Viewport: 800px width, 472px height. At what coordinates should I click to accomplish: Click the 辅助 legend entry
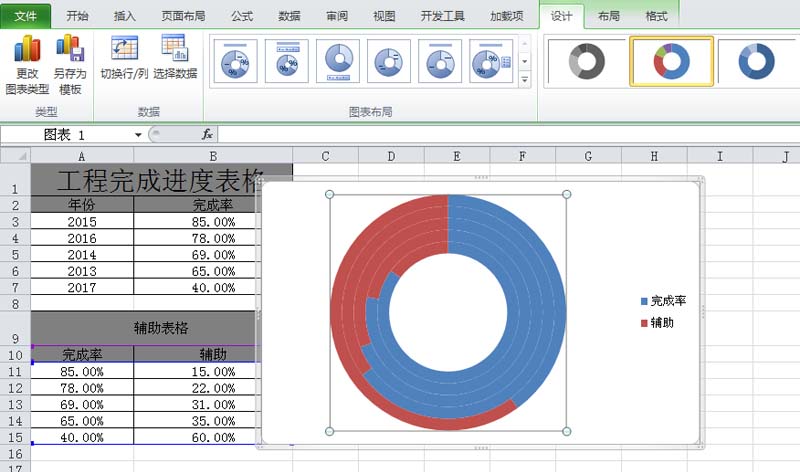(x=658, y=322)
